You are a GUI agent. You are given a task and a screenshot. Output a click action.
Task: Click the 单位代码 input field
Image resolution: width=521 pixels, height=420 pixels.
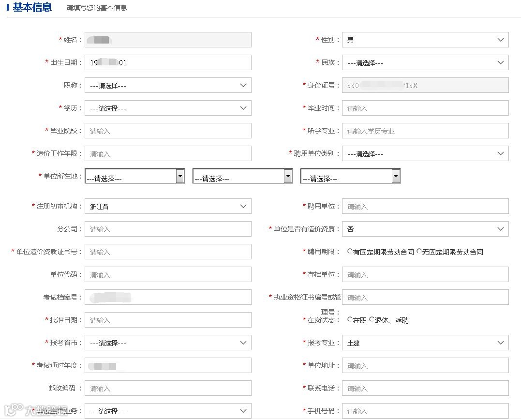click(x=168, y=274)
